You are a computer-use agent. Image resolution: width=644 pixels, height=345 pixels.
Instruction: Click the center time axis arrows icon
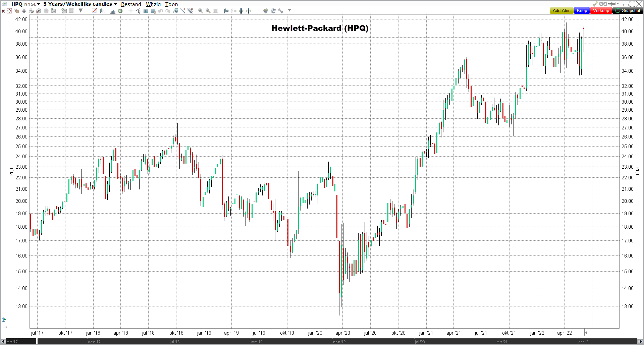click(x=241, y=11)
